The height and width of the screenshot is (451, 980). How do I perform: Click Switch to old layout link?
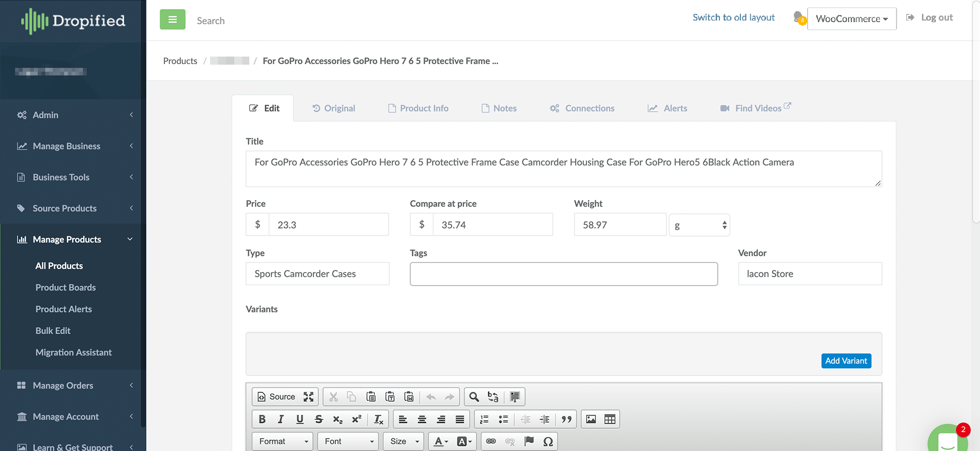pos(733,17)
